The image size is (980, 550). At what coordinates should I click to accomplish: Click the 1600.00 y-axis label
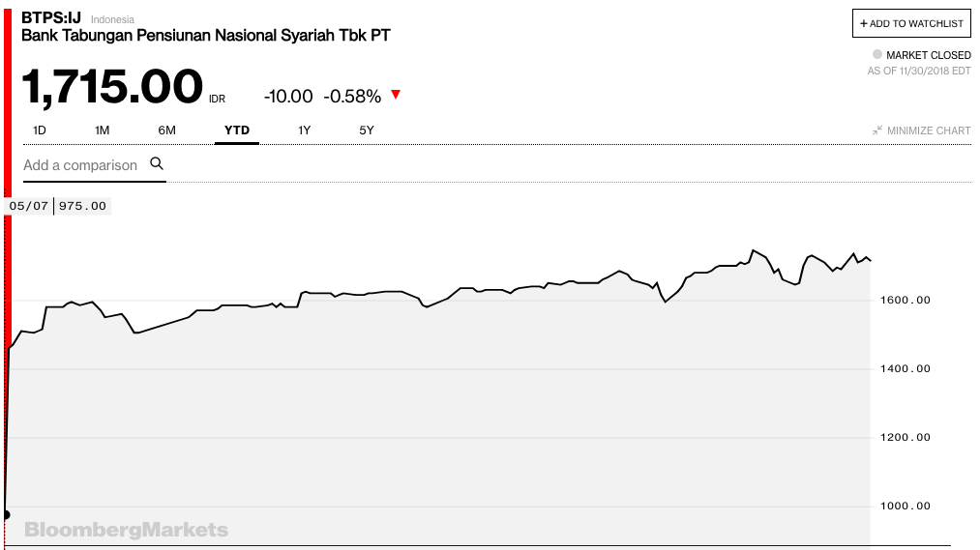point(905,300)
